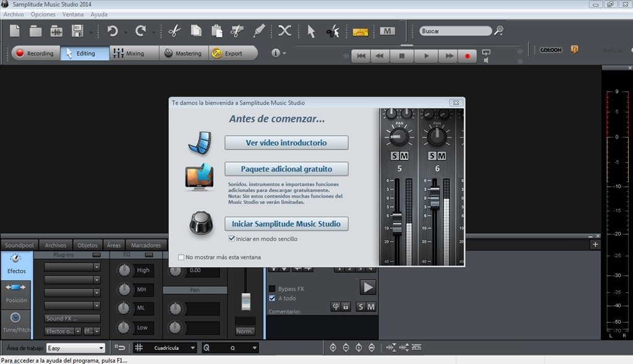Screen dimensions: 633x364
Task: Click the plus button at the panel's right
Action: (x=595, y=245)
